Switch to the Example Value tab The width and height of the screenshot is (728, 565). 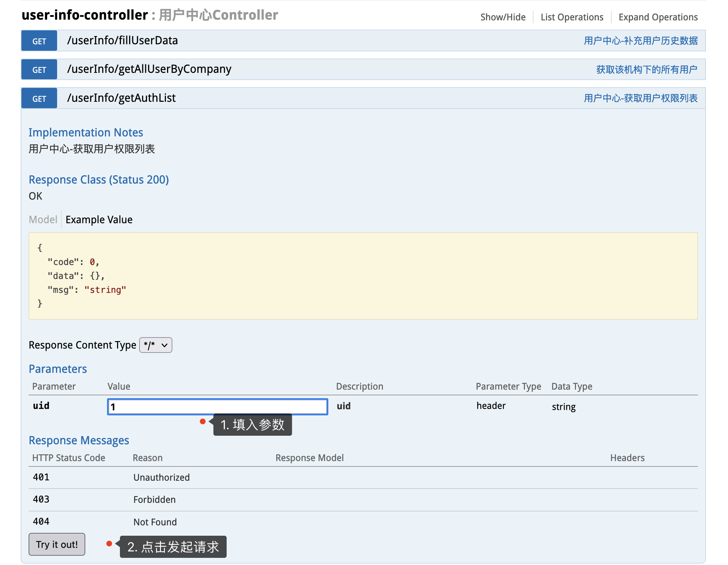(x=99, y=220)
